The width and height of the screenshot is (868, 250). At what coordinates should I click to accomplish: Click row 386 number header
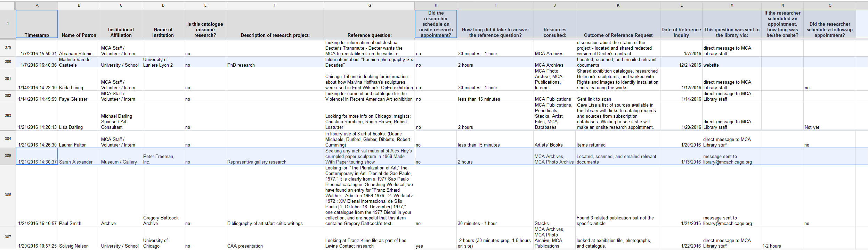click(x=8, y=195)
